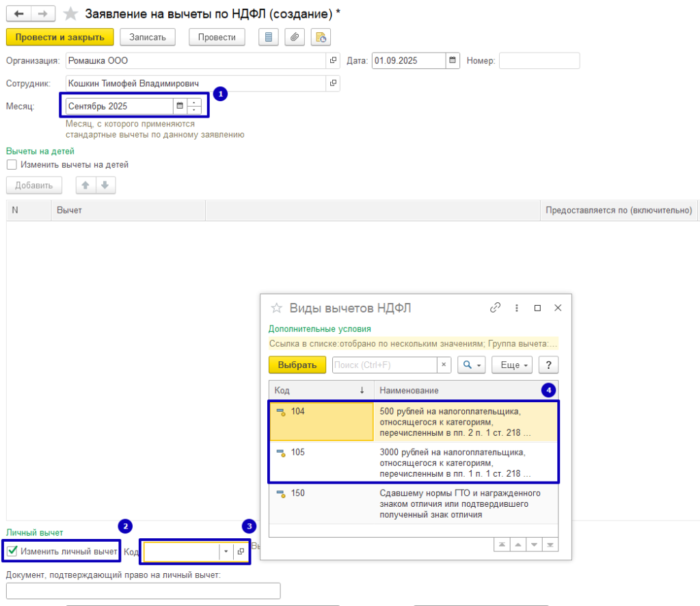Click the Выбрать button
Viewport: 700px width, 606px height.
point(297,365)
